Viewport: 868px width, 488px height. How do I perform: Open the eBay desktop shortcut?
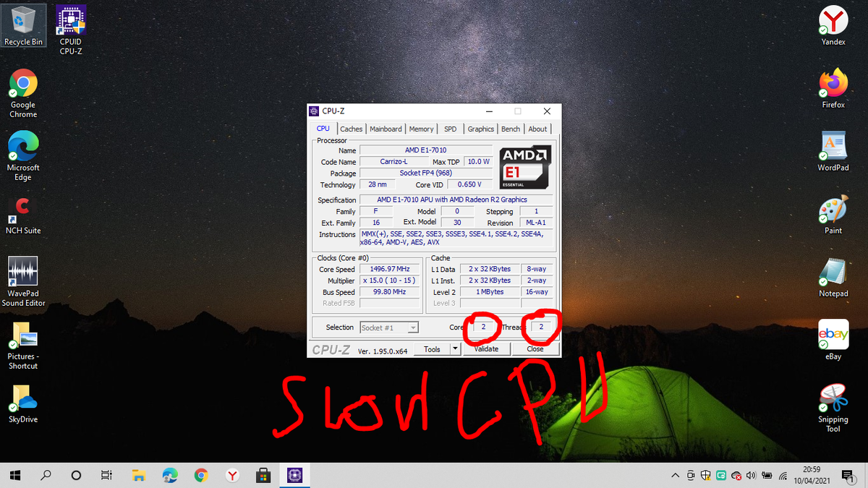pyautogui.click(x=833, y=340)
